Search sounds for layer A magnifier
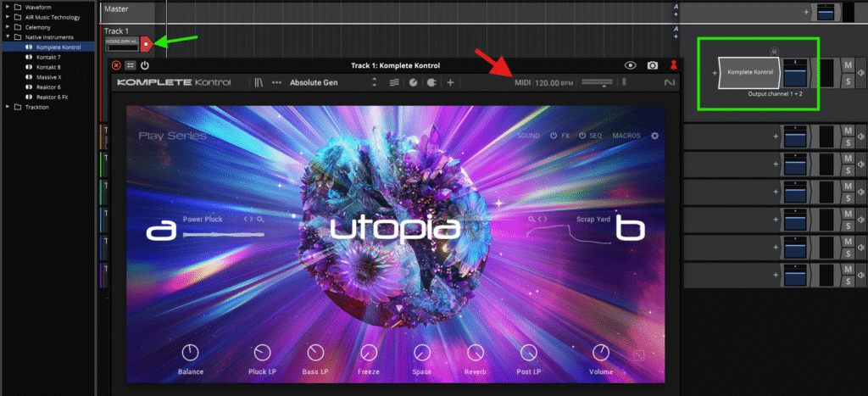 (260, 220)
